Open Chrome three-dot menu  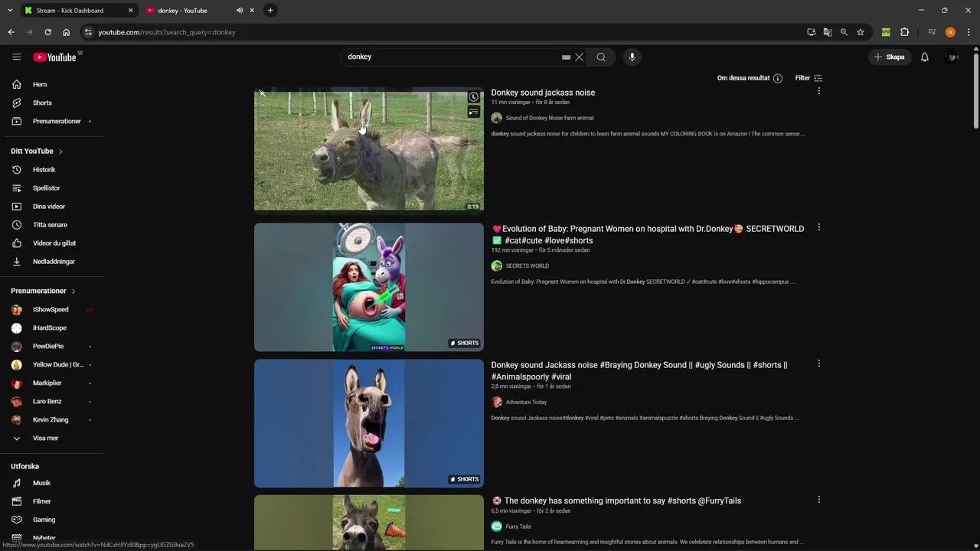click(x=969, y=32)
